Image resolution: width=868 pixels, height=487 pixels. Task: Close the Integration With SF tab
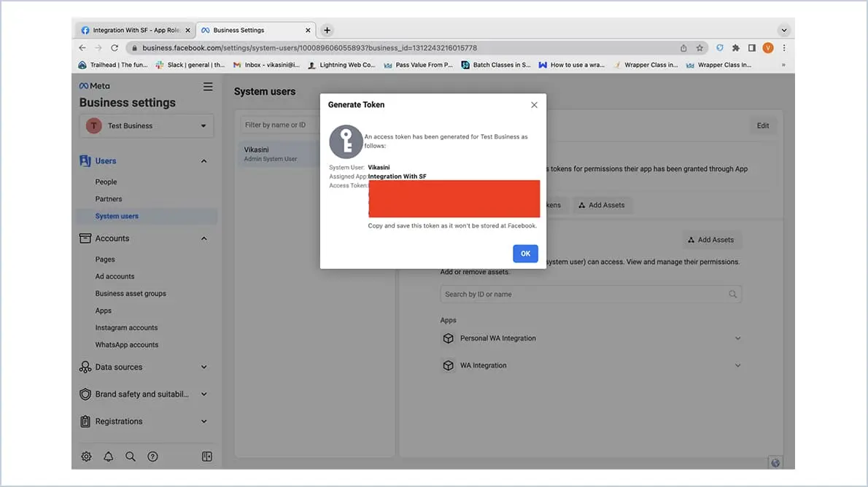coord(187,31)
